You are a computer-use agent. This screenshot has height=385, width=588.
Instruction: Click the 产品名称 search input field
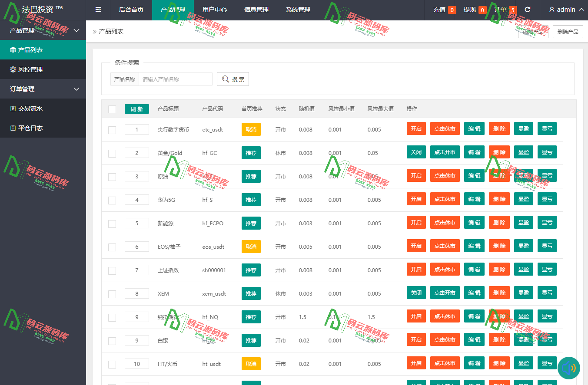pyautogui.click(x=176, y=79)
